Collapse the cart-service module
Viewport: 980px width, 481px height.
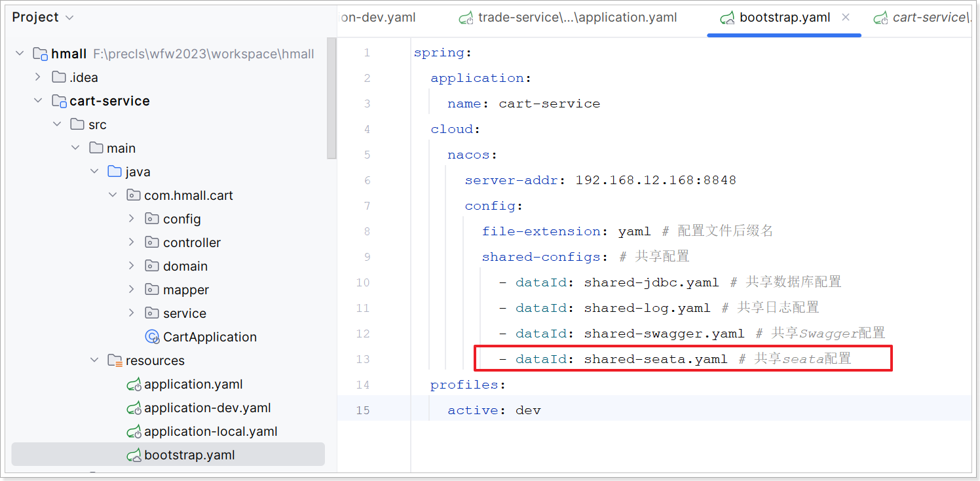tap(38, 101)
